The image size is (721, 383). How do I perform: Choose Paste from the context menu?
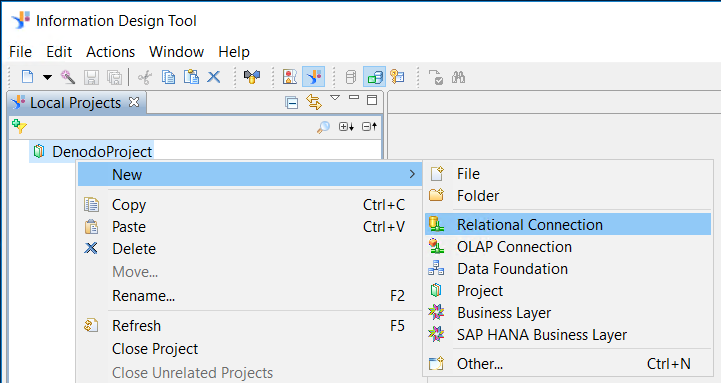click(250, 227)
